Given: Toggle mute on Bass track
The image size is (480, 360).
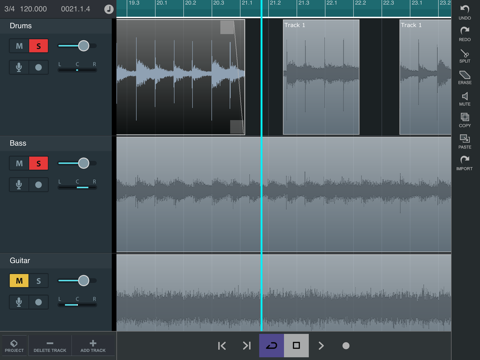Looking at the screenshot, I should [19, 163].
